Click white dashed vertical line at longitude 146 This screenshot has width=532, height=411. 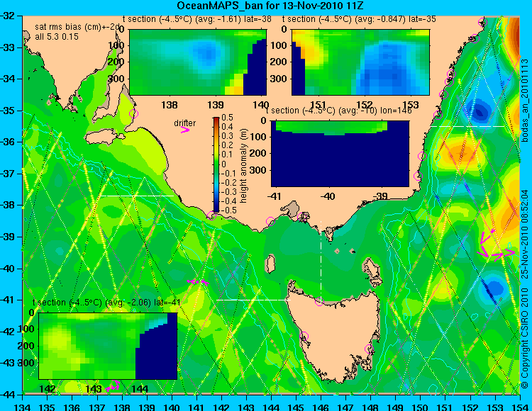(321, 260)
